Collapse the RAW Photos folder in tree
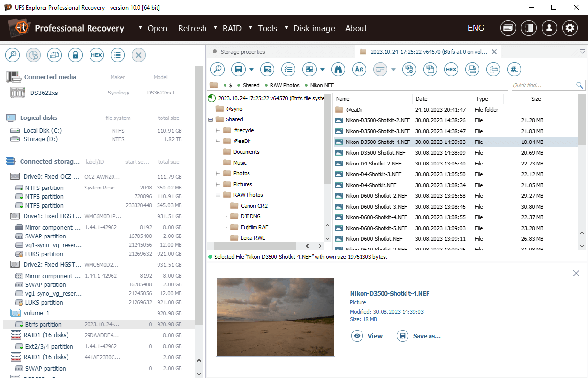The width and height of the screenshot is (588, 378). (x=218, y=195)
